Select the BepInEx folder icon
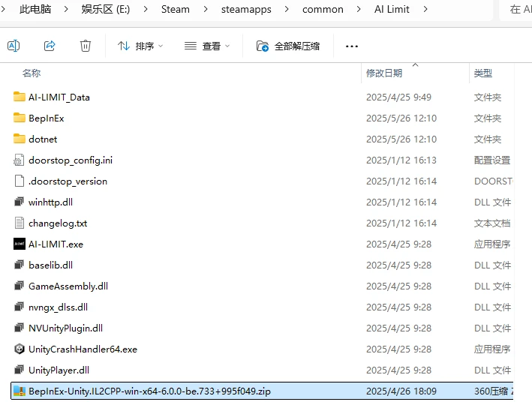Image resolution: width=532 pixels, height=402 pixels. point(20,118)
